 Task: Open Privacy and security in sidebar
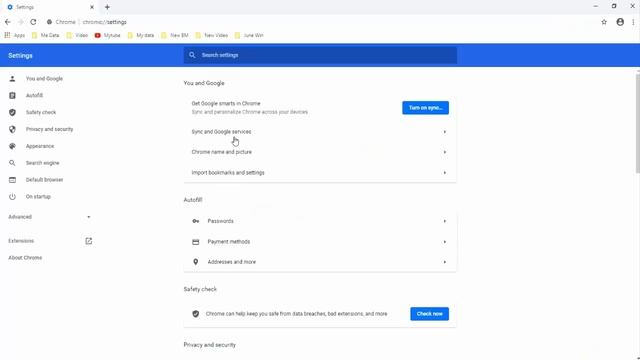coord(49,129)
